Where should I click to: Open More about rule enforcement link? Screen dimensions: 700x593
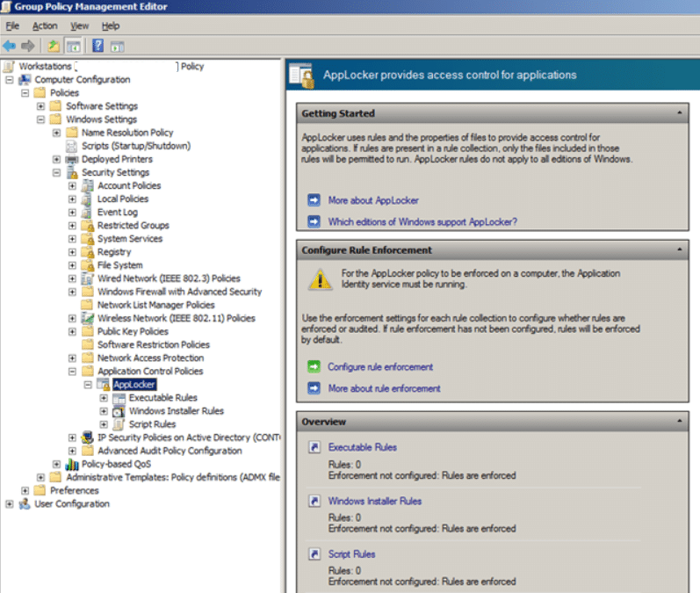(x=384, y=388)
